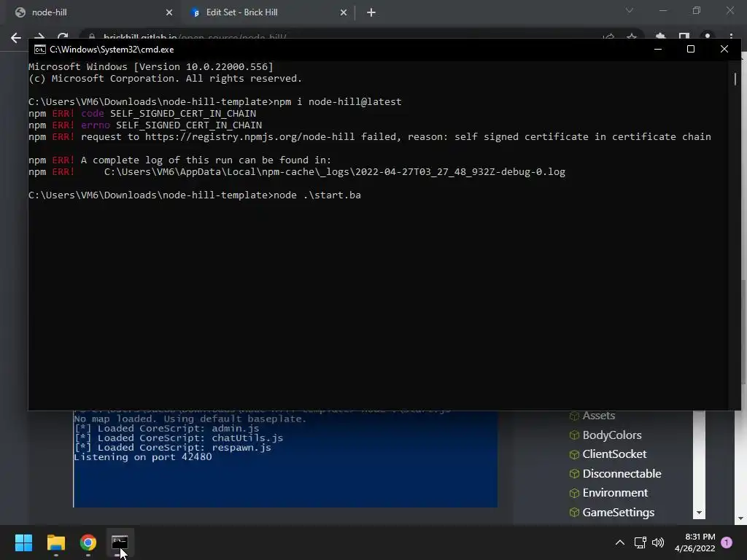Image resolution: width=747 pixels, height=560 pixels.
Task: Open the Chrome tab search chevron
Action: point(630,10)
